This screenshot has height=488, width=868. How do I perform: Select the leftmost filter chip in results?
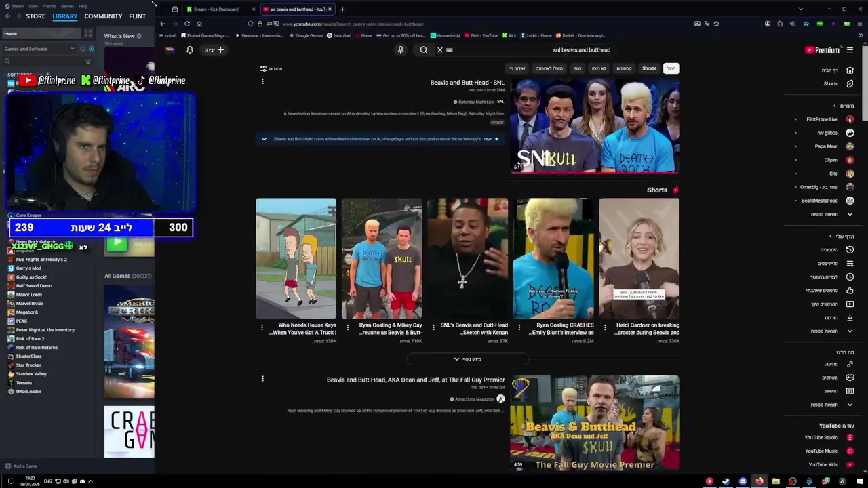click(517, 68)
